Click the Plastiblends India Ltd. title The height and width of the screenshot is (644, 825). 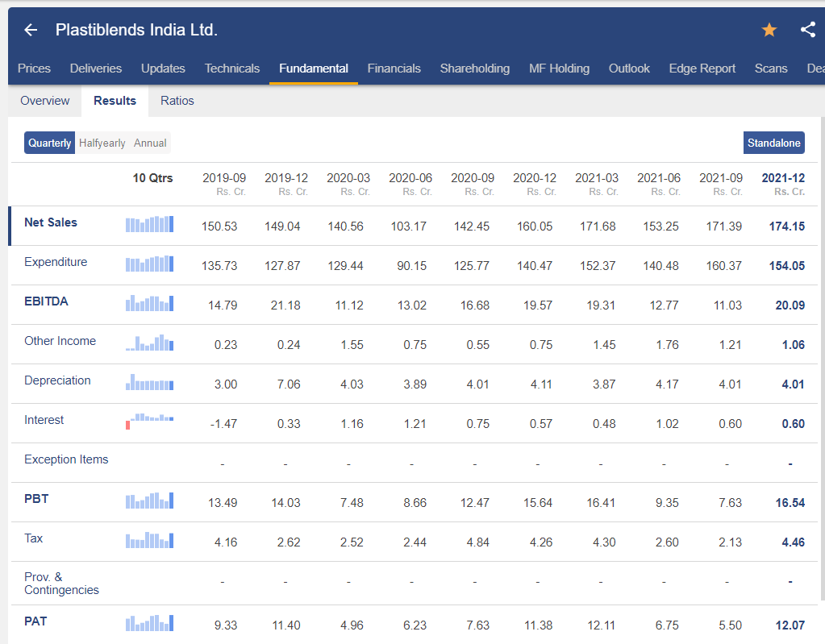coord(137,30)
